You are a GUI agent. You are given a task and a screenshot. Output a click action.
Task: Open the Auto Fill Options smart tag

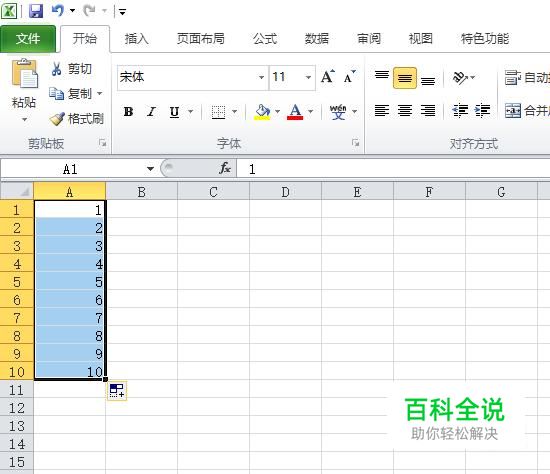(117, 390)
